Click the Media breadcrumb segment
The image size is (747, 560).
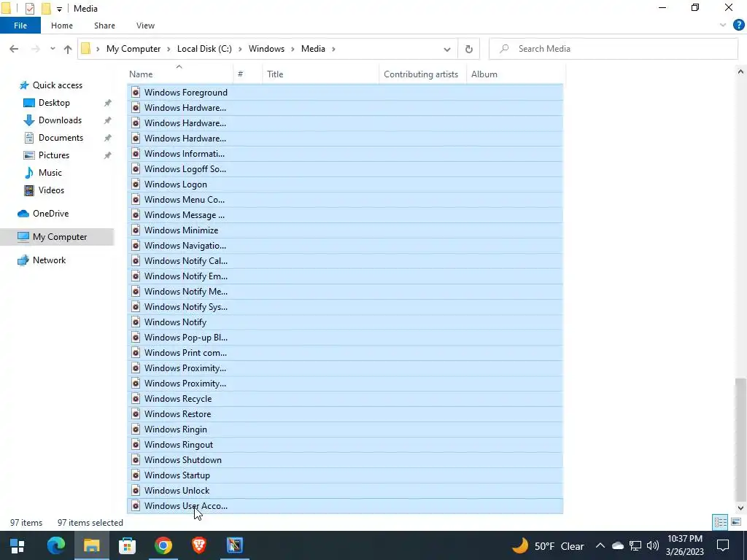pos(313,49)
